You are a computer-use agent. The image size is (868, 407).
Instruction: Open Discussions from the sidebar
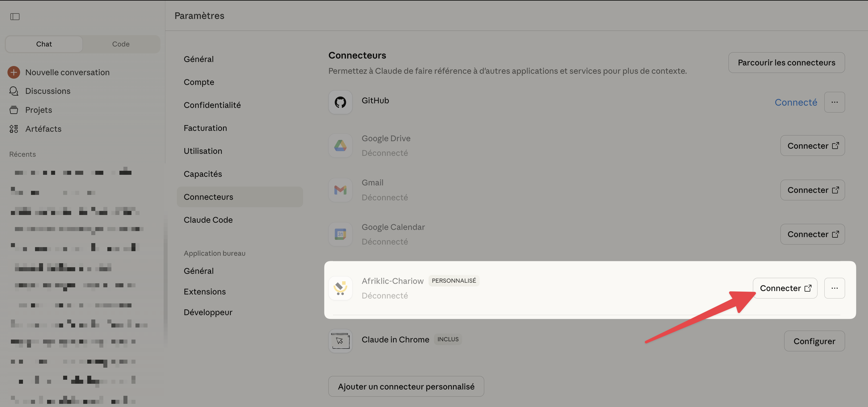[48, 91]
